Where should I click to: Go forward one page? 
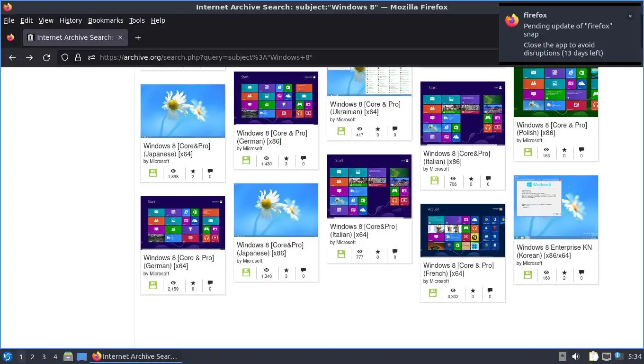tap(29, 57)
